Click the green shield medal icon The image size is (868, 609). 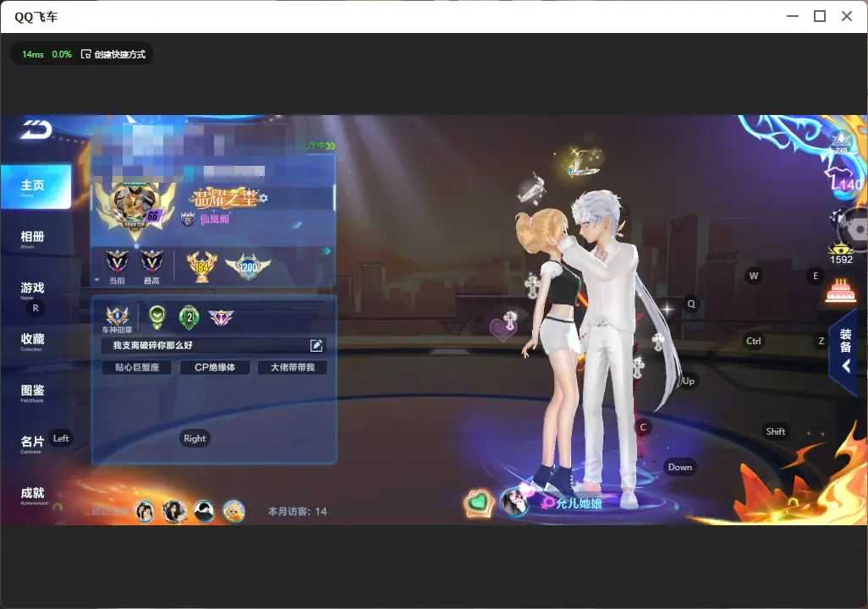[x=157, y=316]
